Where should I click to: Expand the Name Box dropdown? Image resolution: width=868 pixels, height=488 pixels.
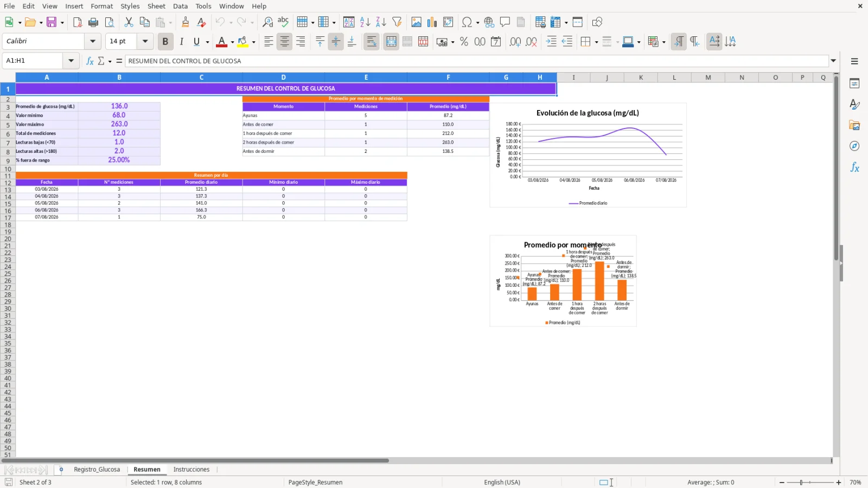pyautogui.click(x=71, y=61)
